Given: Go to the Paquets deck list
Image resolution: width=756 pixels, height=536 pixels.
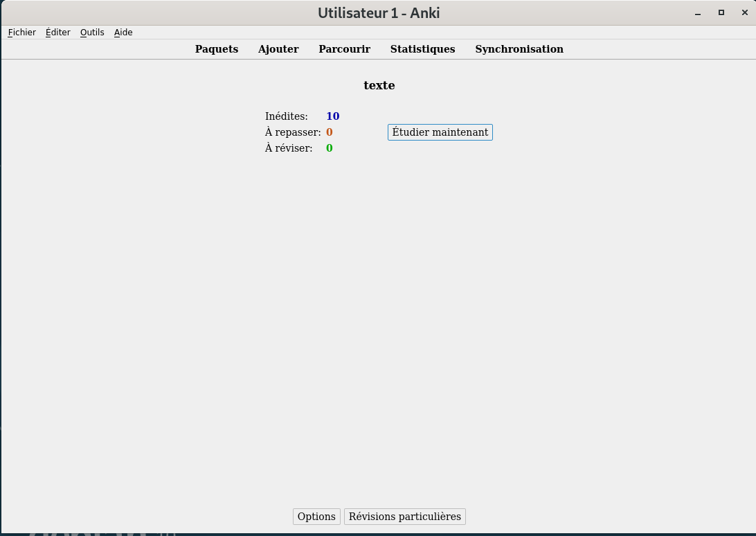Looking at the screenshot, I should coord(217,49).
